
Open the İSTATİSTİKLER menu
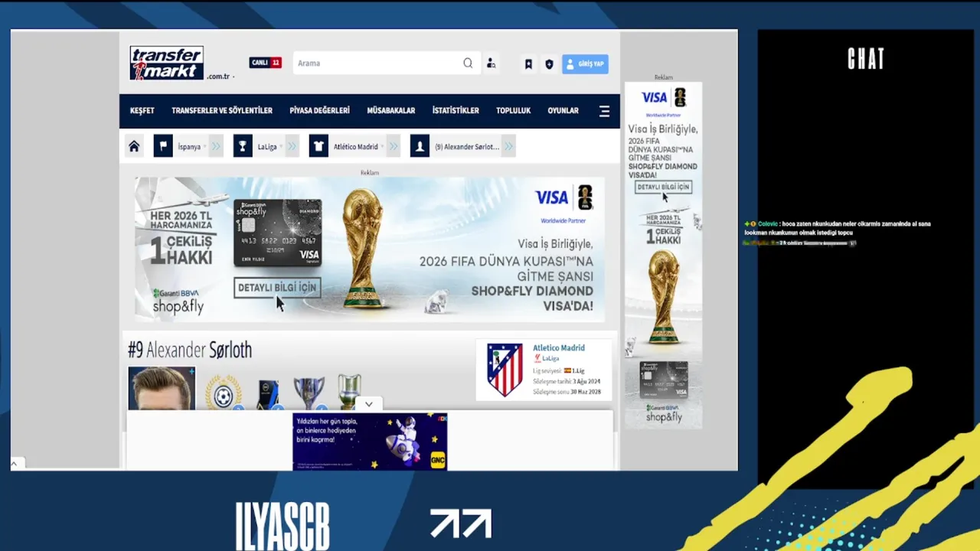tap(456, 111)
